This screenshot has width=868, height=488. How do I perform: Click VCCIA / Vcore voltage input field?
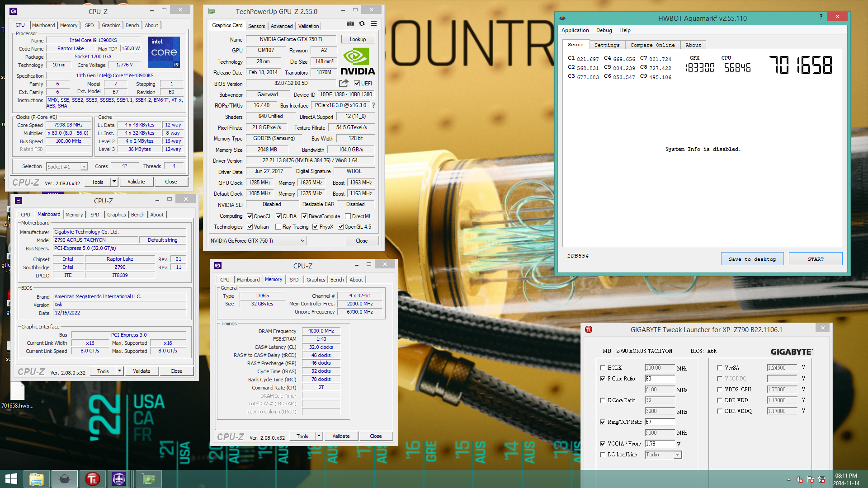[x=660, y=444]
